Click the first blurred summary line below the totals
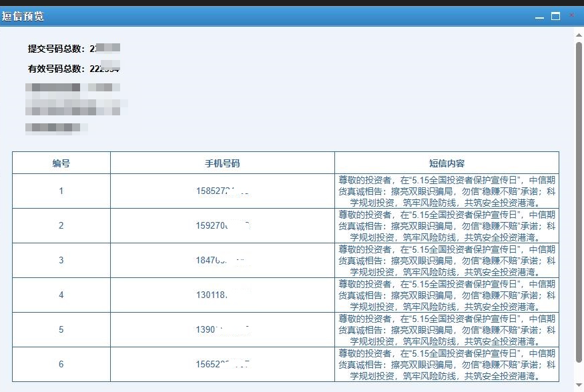Viewport: 584px width, 392px height. [x=73, y=86]
